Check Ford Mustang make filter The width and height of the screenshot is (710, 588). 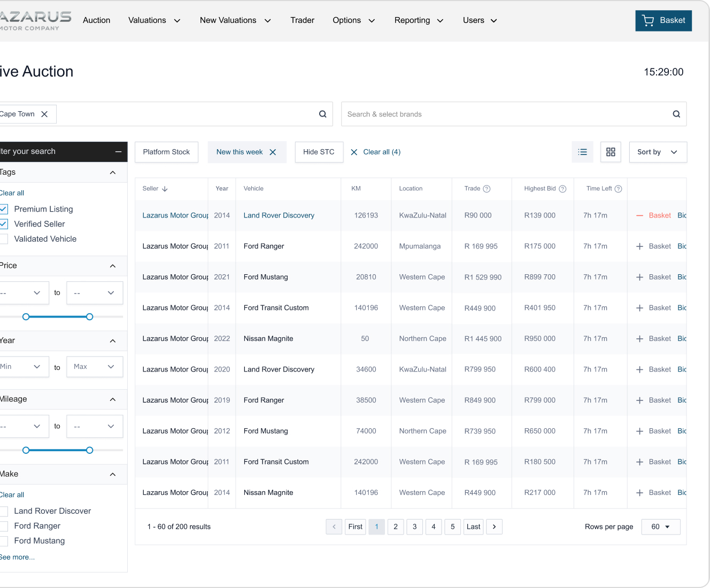[4, 541]
